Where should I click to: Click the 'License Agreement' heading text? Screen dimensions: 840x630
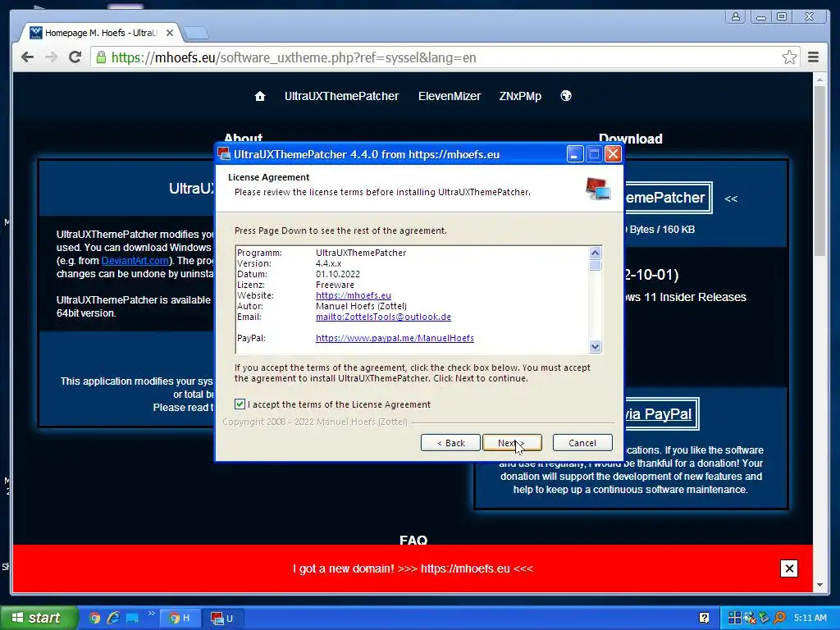tap(269, 177)
